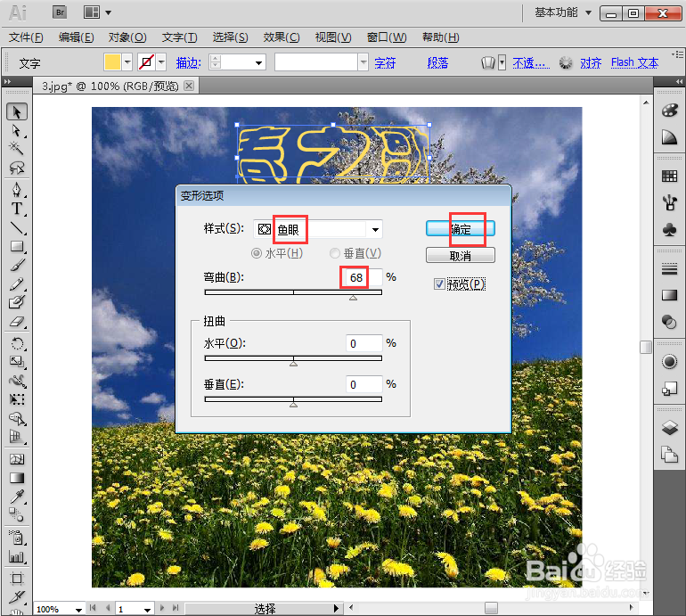Click the Flash 文本 link
This screenshot has height=616, width=686.
tap(634, 63)
